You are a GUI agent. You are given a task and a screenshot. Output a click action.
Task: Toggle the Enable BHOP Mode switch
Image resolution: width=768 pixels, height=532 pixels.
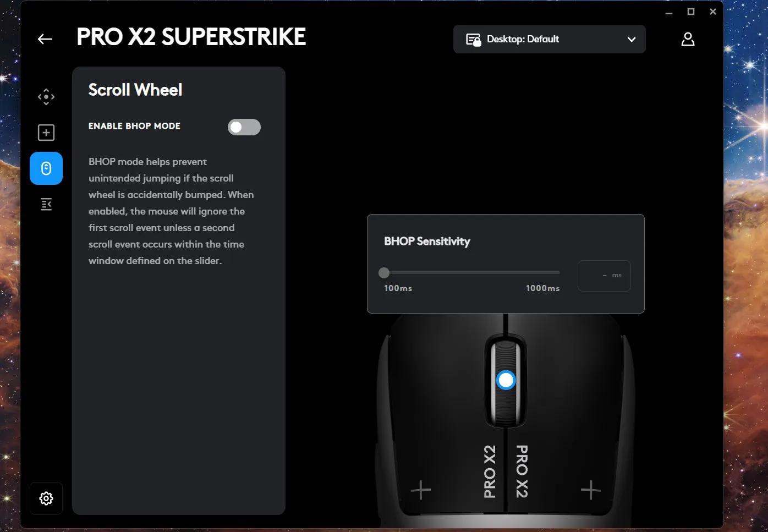244,127
